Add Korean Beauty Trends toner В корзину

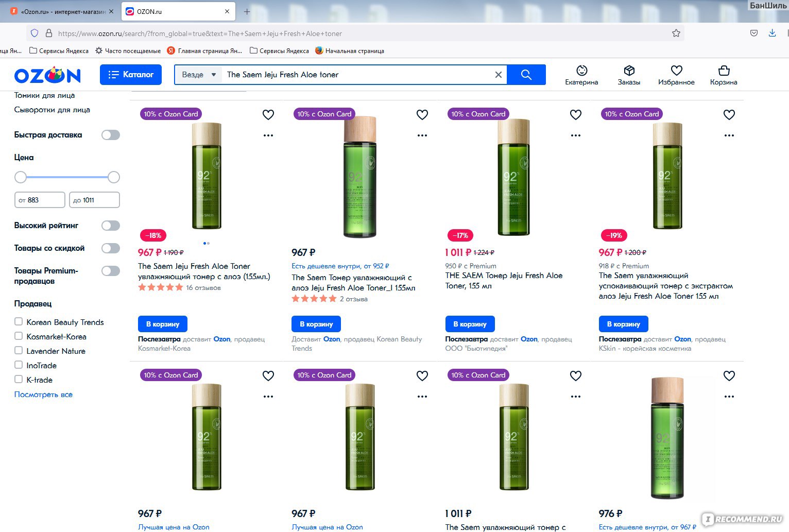[x=316, y=324]
